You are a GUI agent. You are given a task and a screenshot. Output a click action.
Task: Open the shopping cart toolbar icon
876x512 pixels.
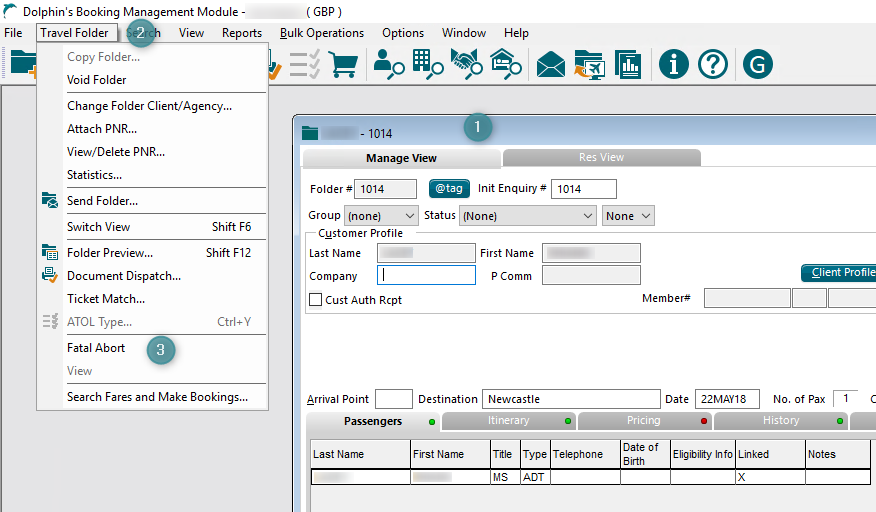point(343,64)
